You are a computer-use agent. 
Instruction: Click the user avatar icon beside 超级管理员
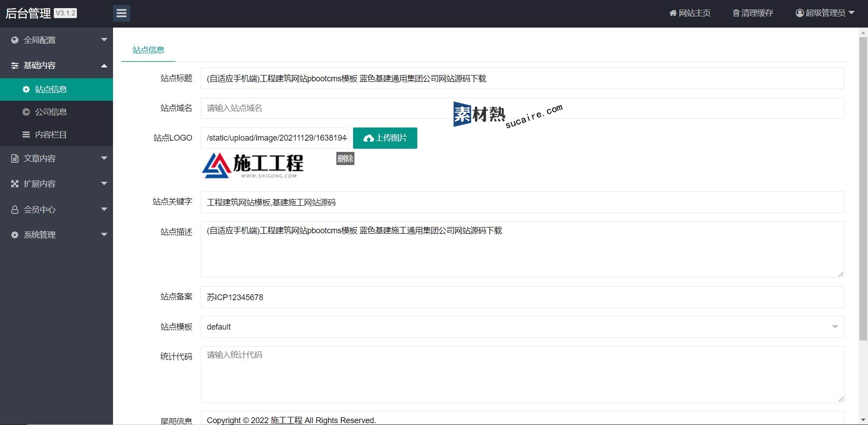click(800, 13)
